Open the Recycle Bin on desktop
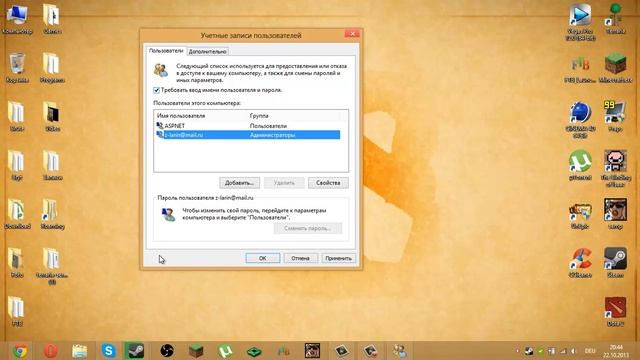640x360 pixels. click(x=17, y=67)
